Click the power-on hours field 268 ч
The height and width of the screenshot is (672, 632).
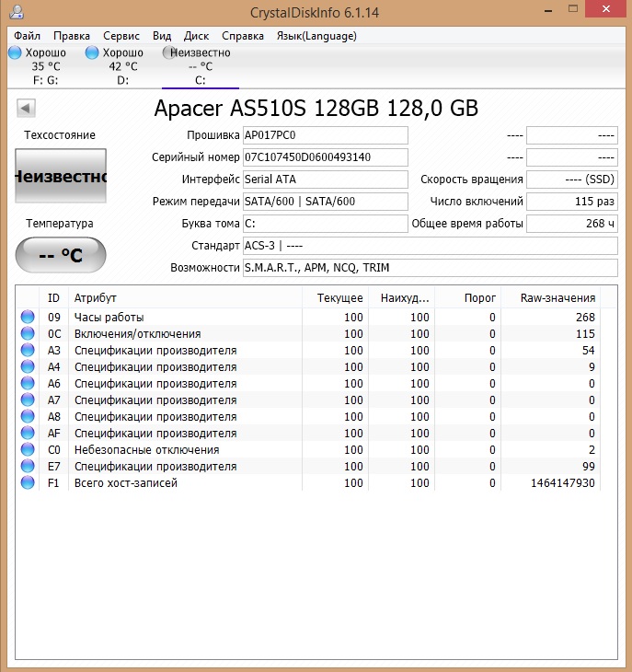(572, 224)
